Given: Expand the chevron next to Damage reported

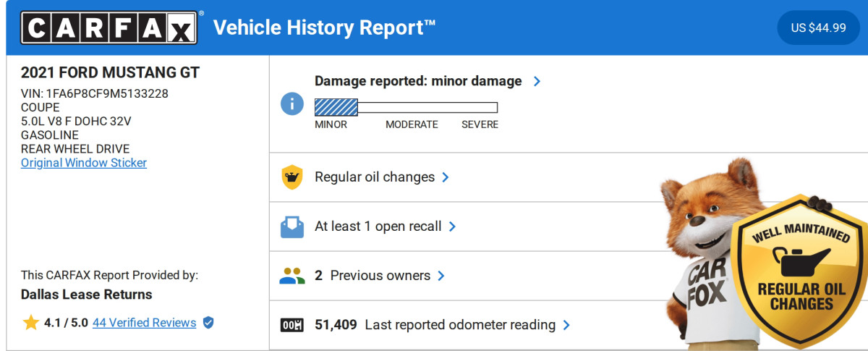Looking at the screenshot, I should (x=537, y=81).
